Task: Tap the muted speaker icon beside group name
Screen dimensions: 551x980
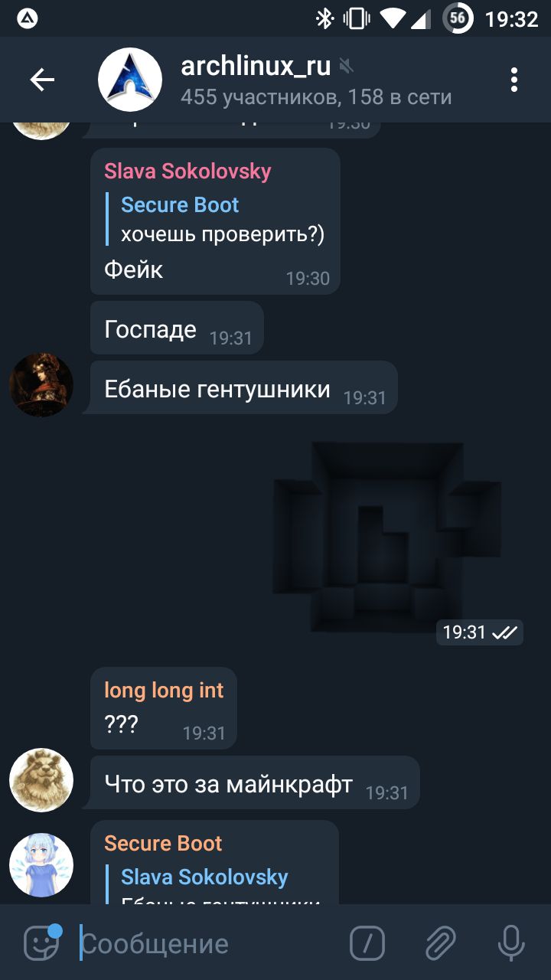Action: (x=347, y=67)
